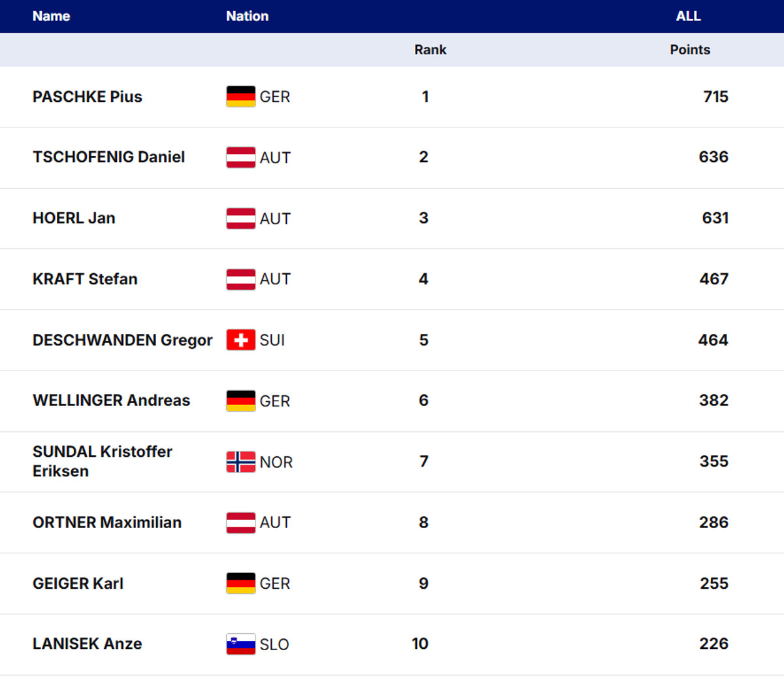
Task: Click the Name column header
Action: pyautogui.click(x=51, y=16)
